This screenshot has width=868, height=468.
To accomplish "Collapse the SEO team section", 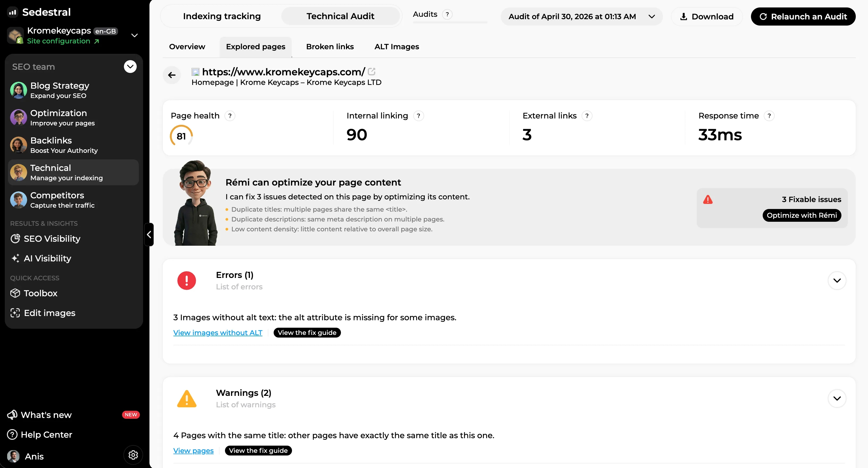I will (x=130, y=67).
